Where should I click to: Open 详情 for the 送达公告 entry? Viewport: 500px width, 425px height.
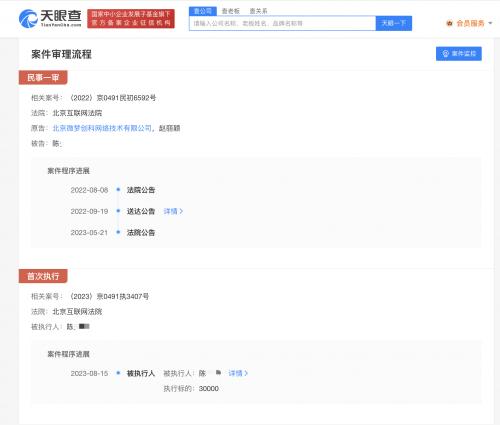[173, 211]
